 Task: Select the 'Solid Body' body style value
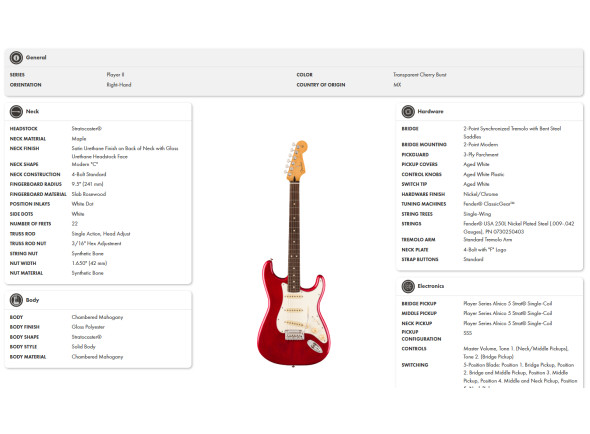click(x=84, y=346)
